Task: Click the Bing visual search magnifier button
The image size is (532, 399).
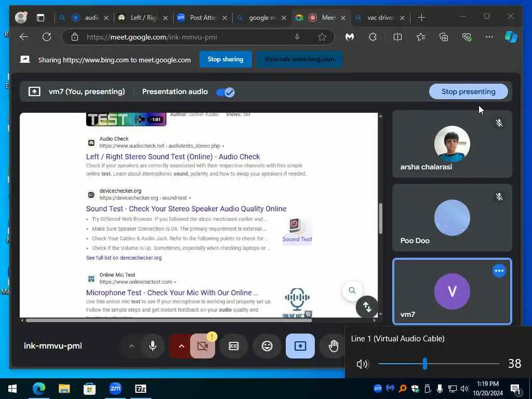Action: point(352,291)
